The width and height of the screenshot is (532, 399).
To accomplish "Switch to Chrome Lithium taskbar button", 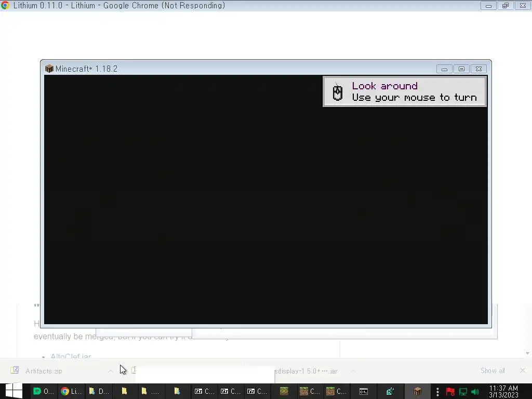I will pyautogui.click(x=71, y=391).
